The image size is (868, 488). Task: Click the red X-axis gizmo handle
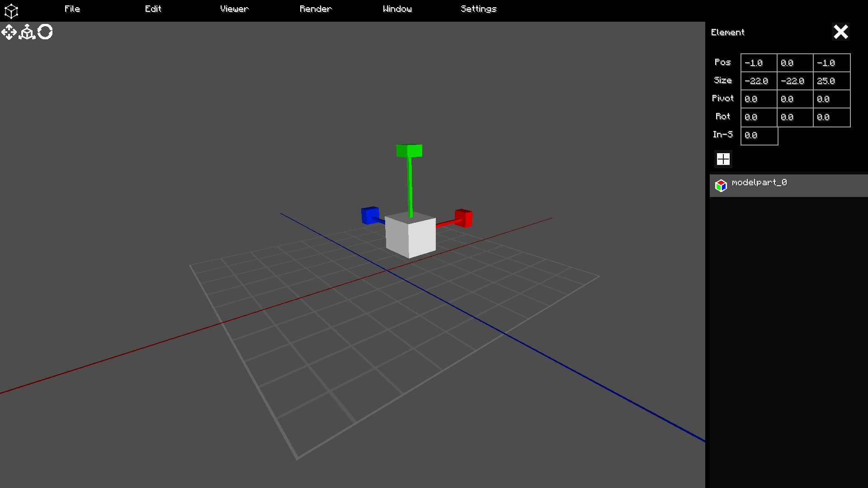(x=463, y=218)
